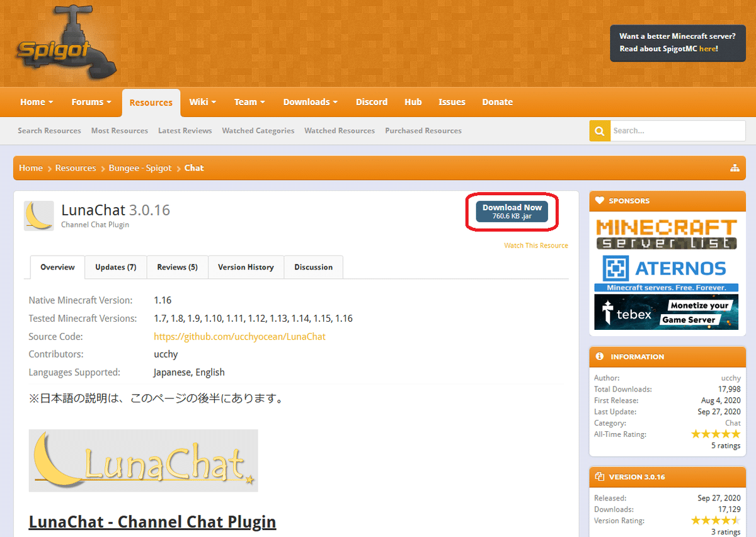Click the Minecraft Server List banner

[x=666, y=234]
